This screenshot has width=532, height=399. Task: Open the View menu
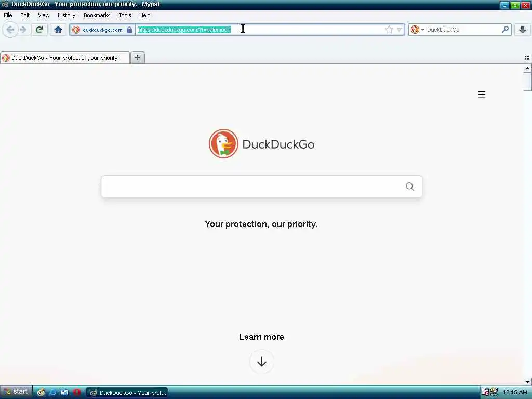pyautogui.click(x=44, y=15)
